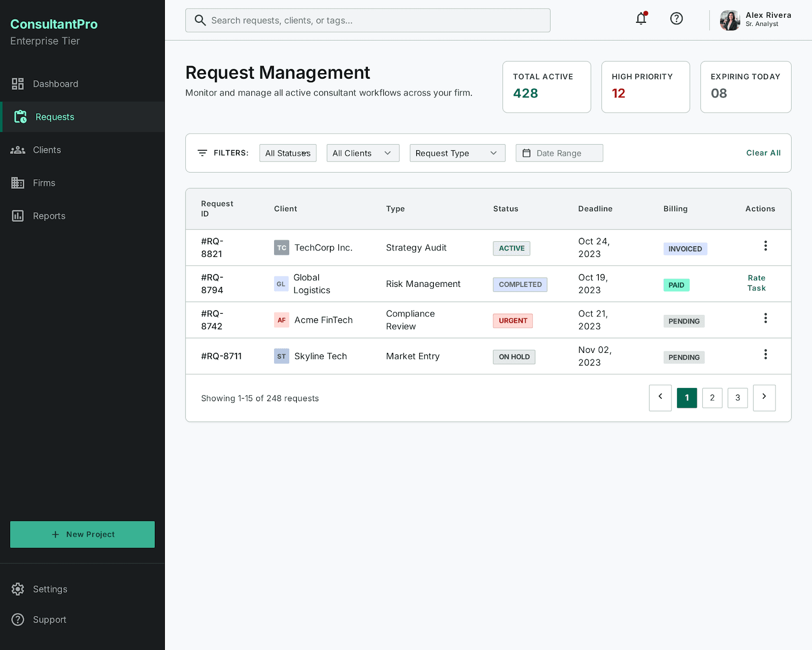Open Settings in the sidebar

(82, 589)
